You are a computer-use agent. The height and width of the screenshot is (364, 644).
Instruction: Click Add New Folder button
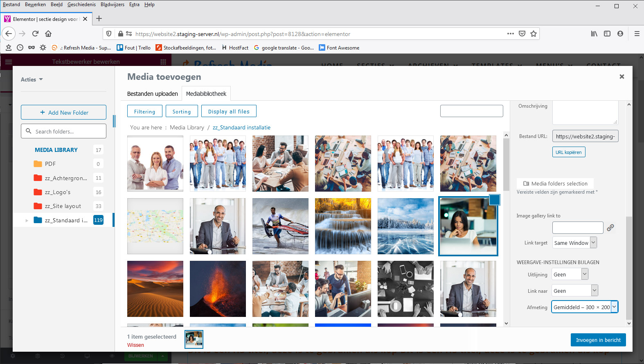point(63,113)
